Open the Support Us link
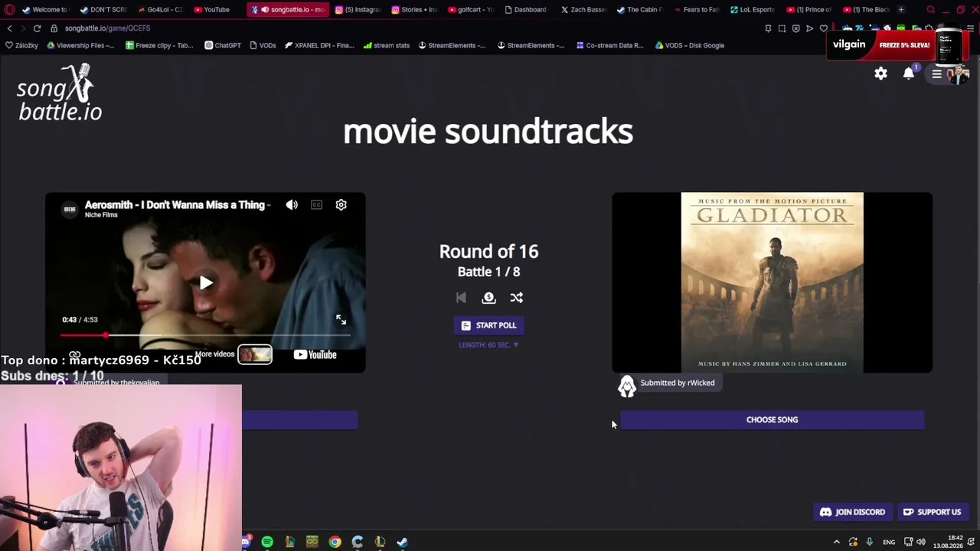 pyautogui.click(x=933, y=512)
